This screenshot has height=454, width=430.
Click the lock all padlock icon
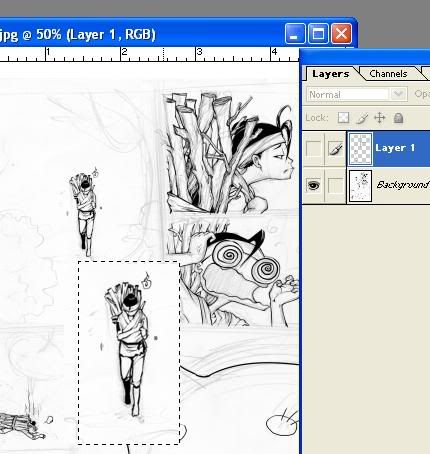pos(398,118)
